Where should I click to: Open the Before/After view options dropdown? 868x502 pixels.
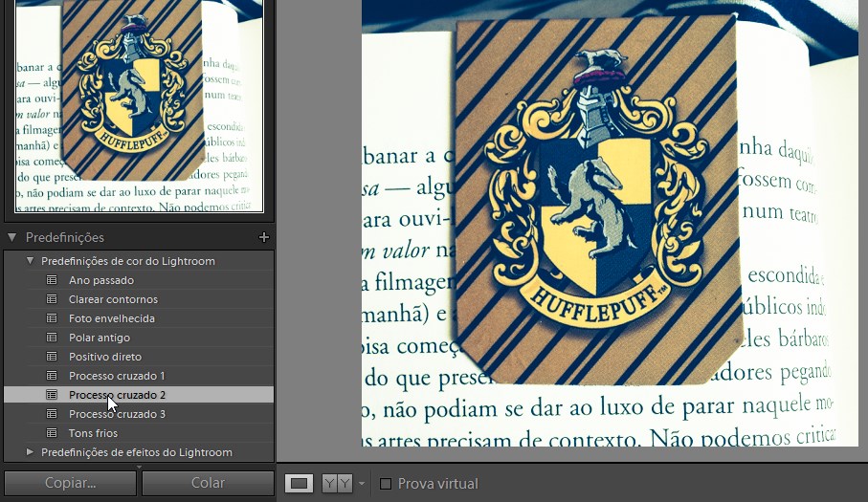tap(362, 483)
